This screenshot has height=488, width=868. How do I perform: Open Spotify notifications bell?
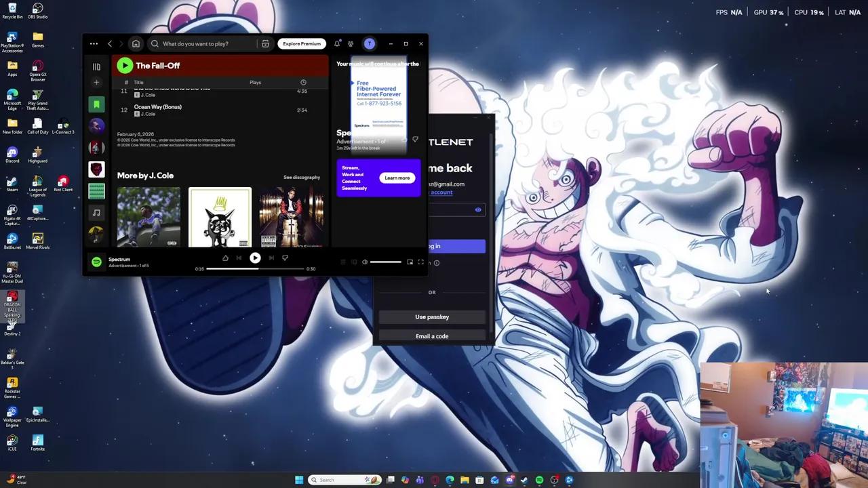[338, 43]
